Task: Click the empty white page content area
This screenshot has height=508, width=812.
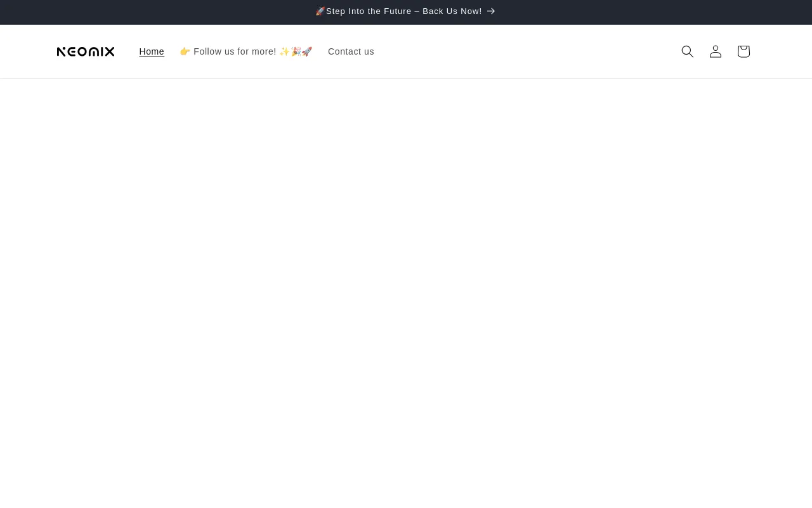Action: [x=406, y=286]
